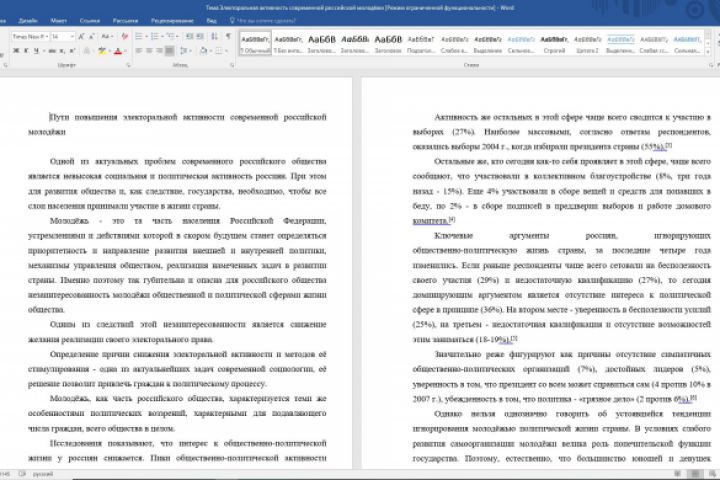Apply the Обычный style

pos(255,44)
